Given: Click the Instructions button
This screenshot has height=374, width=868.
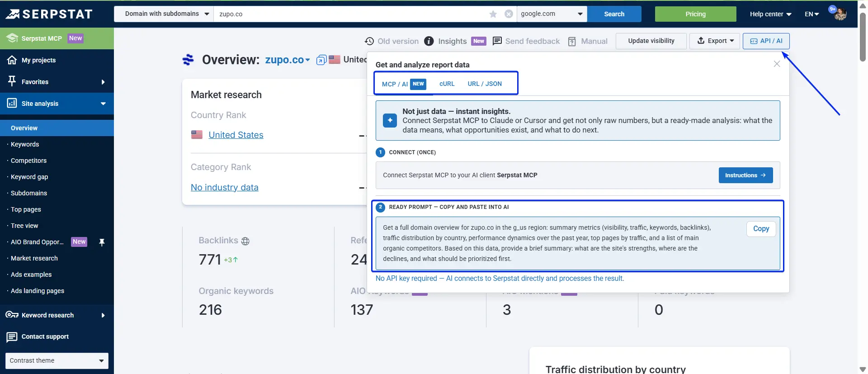Looking at the screenshot, I should pos(745,175).
